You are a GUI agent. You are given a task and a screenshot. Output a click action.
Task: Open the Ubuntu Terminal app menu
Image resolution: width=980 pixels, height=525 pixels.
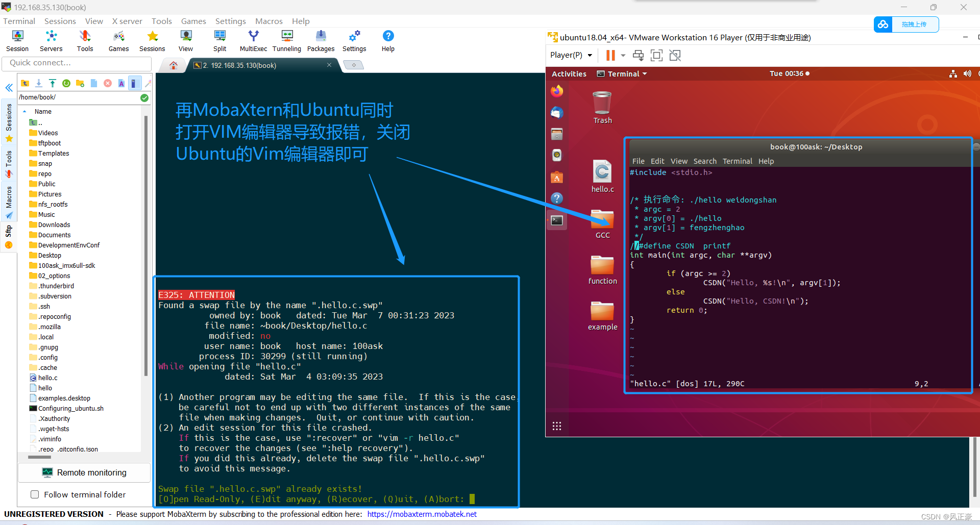tap(622, 74)
